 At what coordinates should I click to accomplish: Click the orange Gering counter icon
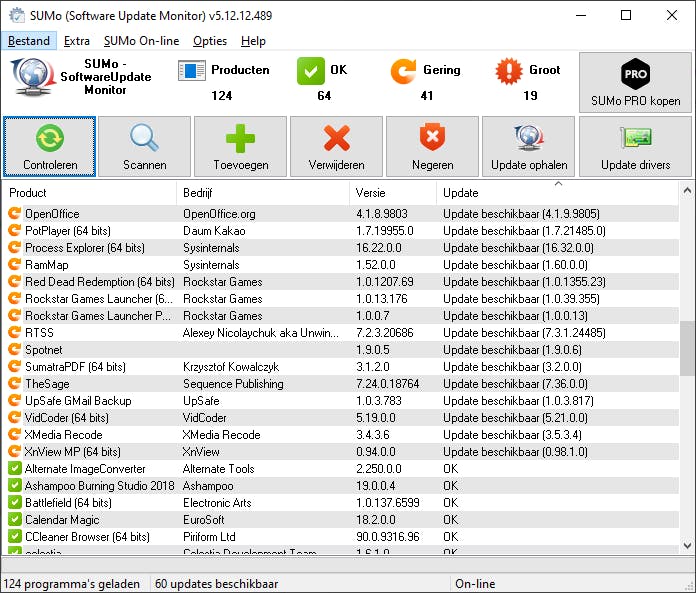tap(403, 71)
